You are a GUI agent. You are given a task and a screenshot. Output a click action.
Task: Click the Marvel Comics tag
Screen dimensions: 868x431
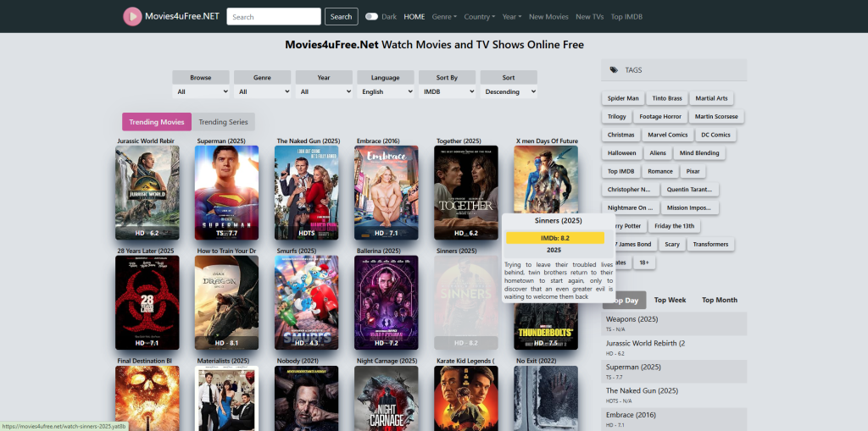tap(668, 135)
